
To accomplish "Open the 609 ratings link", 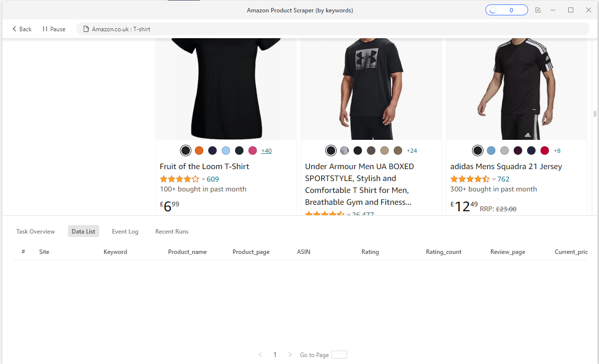I will 213,180.
